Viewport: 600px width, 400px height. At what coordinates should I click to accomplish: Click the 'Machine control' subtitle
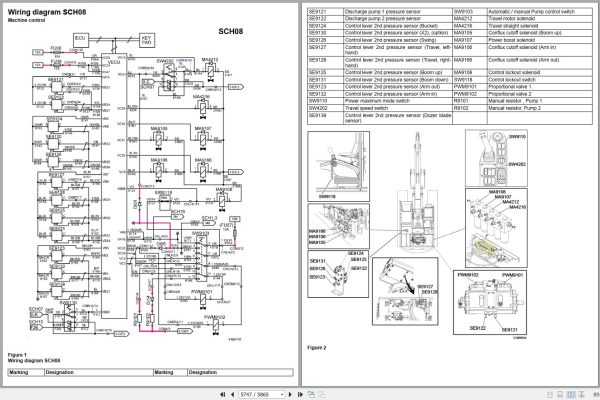click(26, 20)
